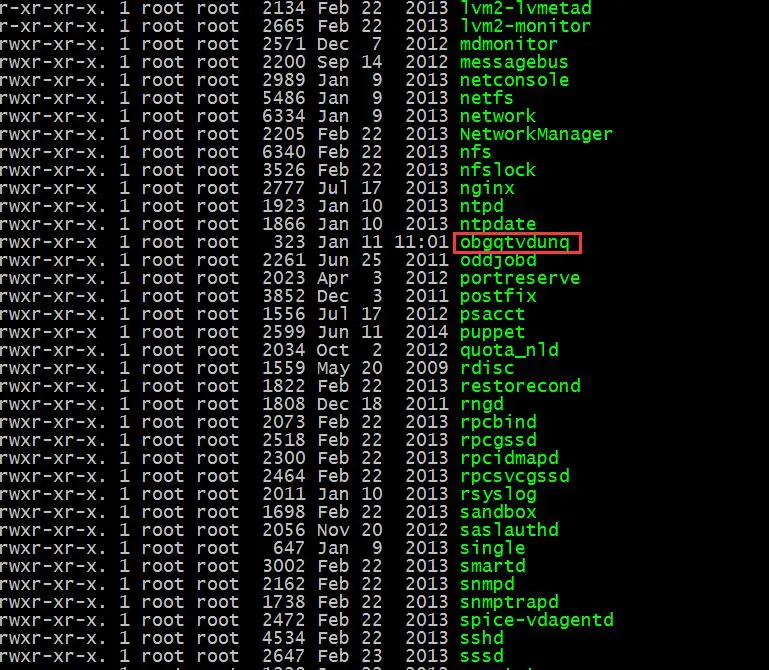Select the rsyslog filename
Viewport: 769px width, 670px height.
point(498,494)
